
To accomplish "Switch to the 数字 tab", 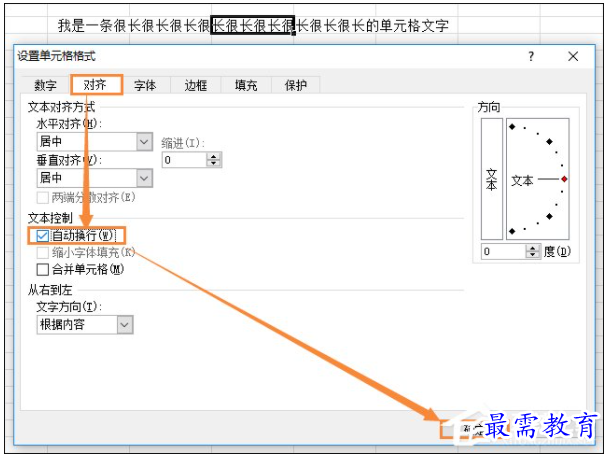I will click(x=45, y=85).
